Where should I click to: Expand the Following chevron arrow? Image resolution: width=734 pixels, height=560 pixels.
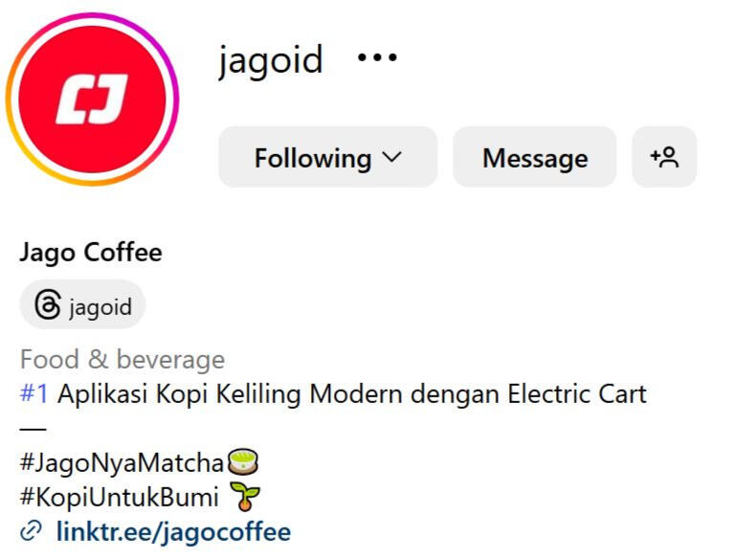(391, 157)
